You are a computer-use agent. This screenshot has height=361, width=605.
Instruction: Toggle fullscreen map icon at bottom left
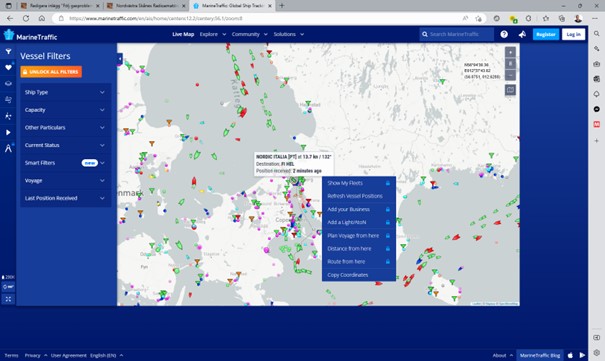click(8, 299)
